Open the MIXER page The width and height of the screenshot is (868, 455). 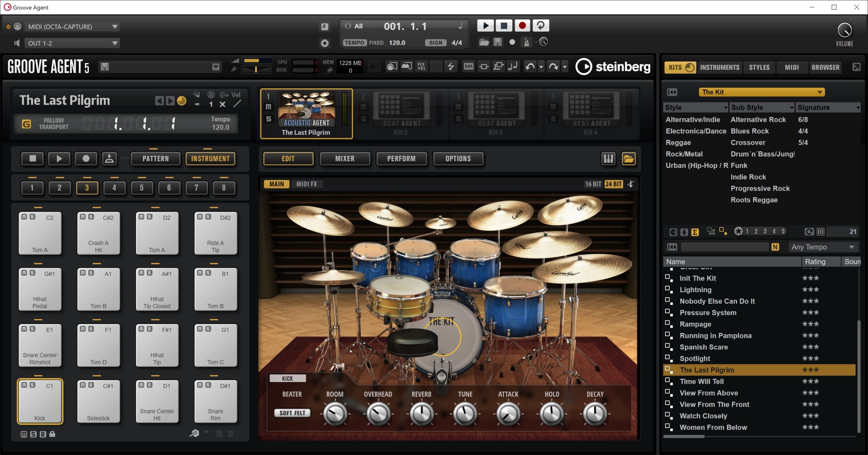(x=345, y=159)
